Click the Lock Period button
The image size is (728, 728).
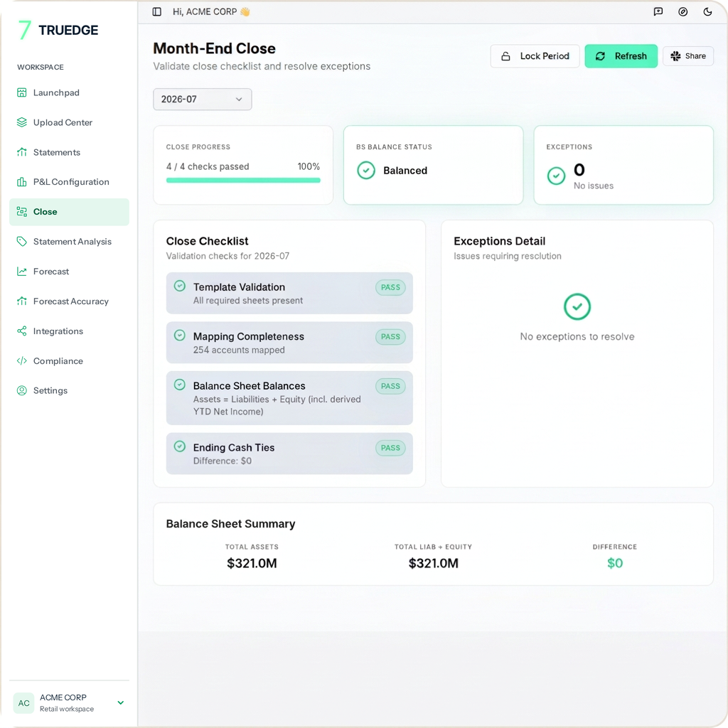tap(535, 56)
